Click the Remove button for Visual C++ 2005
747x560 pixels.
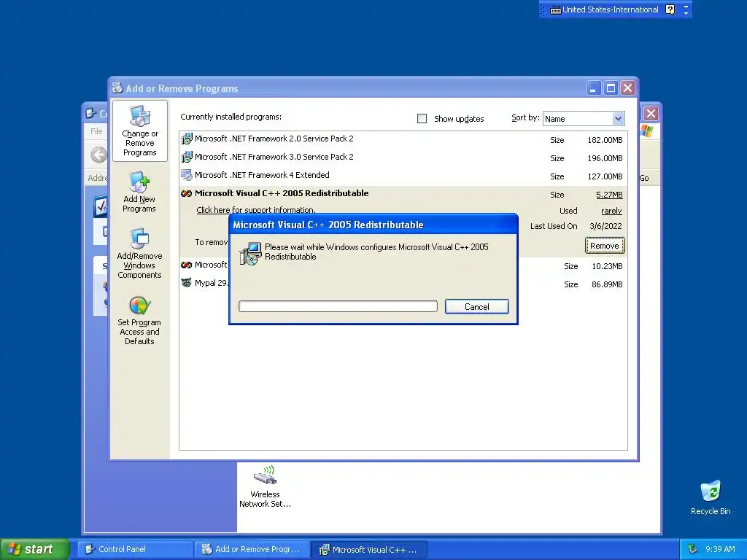pos(605,246)
